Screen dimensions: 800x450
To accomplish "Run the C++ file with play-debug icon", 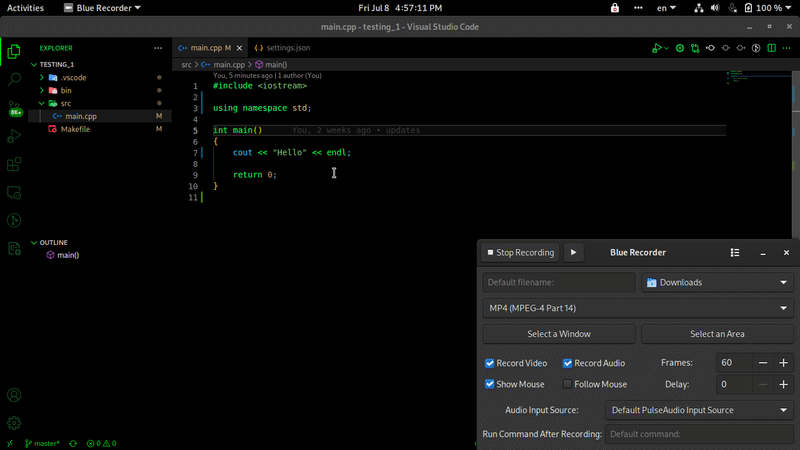I will coord(657,48).
